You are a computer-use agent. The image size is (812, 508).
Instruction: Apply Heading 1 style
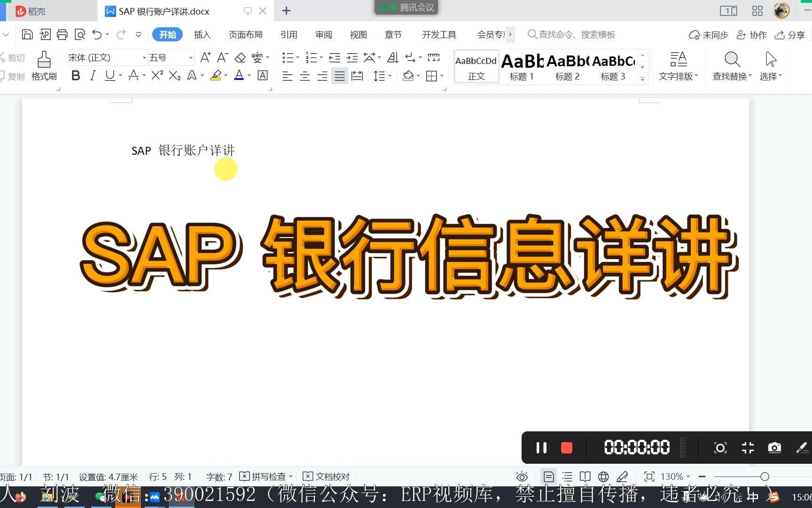(x=522, y=67)
